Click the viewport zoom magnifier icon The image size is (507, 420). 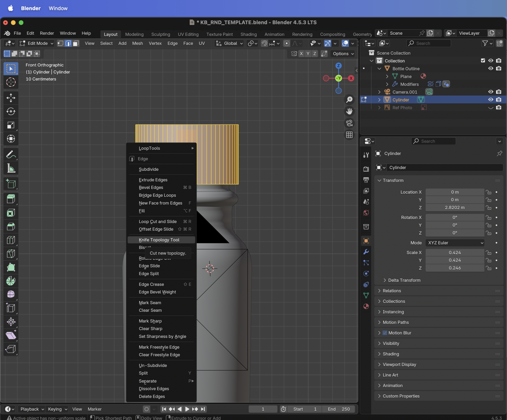[349, 99]
